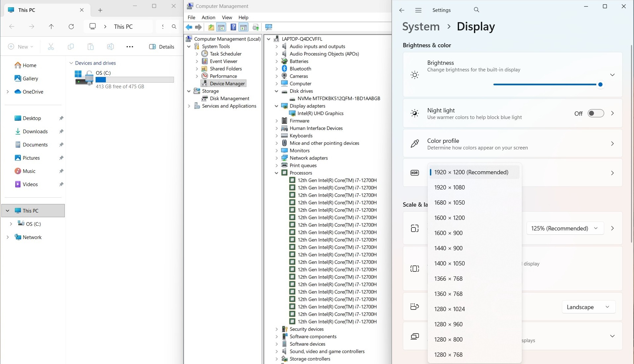Toggle Show/Hide Action Pane toolbar button
Screen dimensions: 634x364
point(243,27)
